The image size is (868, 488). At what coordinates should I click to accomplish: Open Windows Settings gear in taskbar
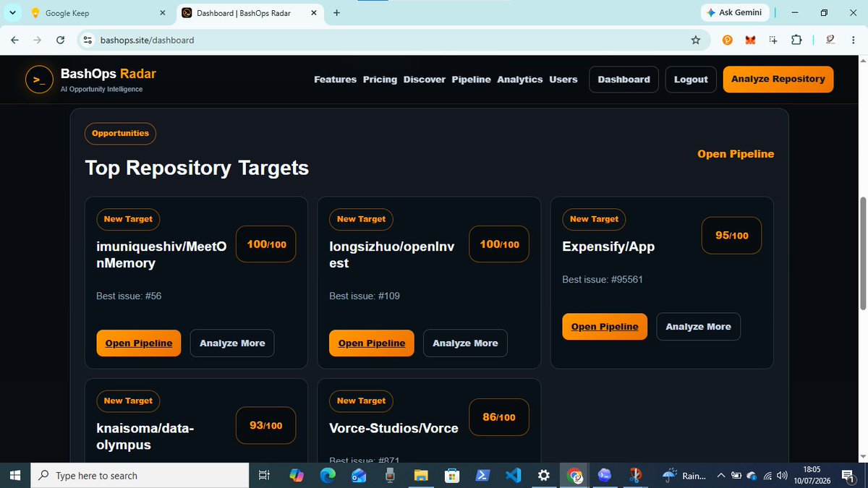coord(544,475)
